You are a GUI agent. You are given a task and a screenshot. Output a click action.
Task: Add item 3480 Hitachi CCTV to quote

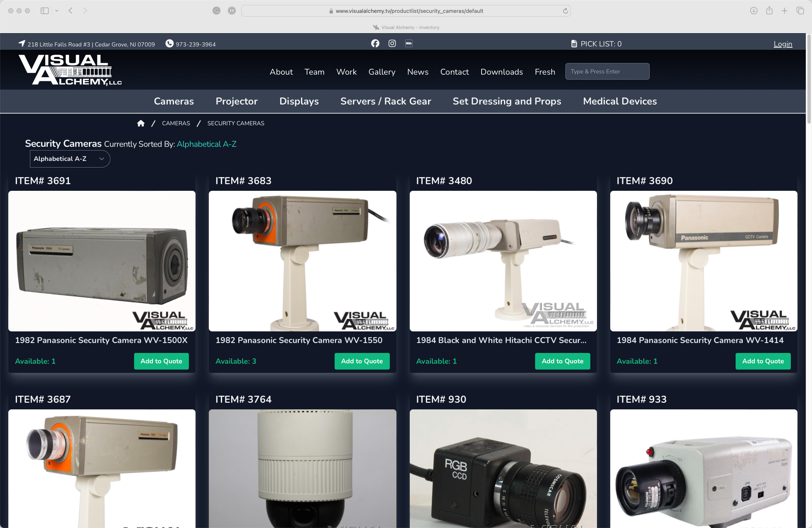[x=563, y=361]
